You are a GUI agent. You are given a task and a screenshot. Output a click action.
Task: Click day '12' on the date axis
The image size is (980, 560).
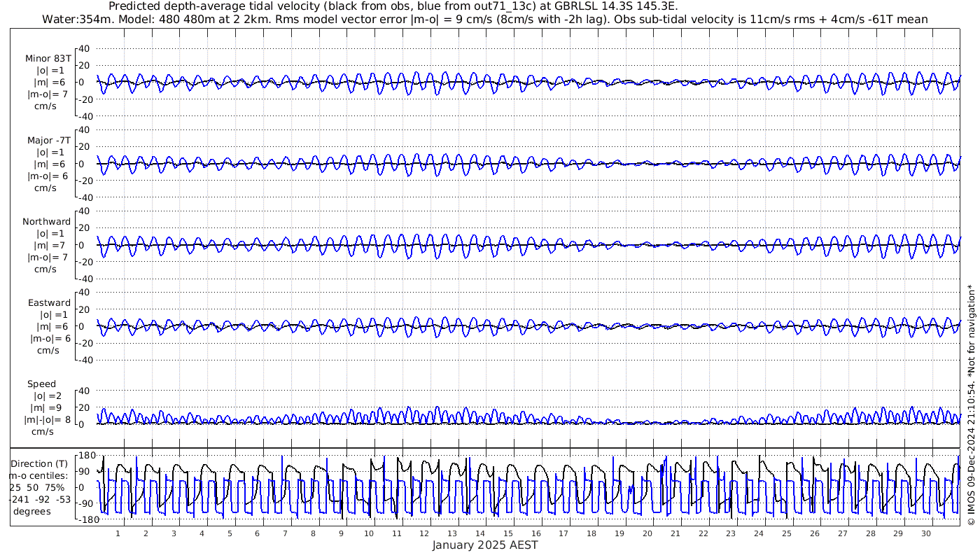[424, 533]
